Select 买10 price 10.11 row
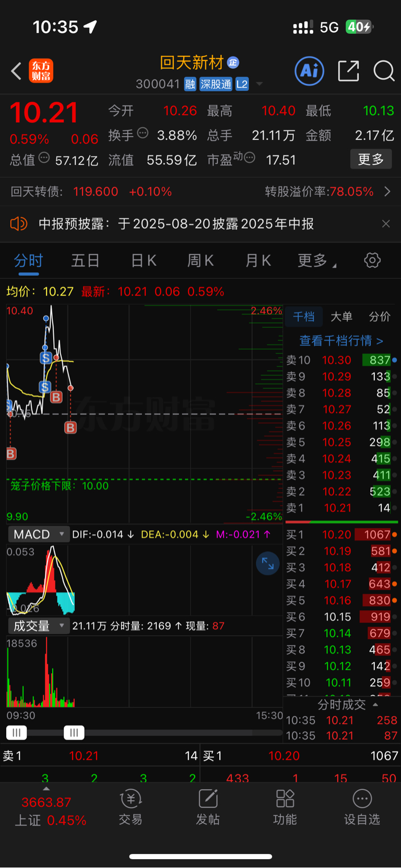 [x=341, y=682]
